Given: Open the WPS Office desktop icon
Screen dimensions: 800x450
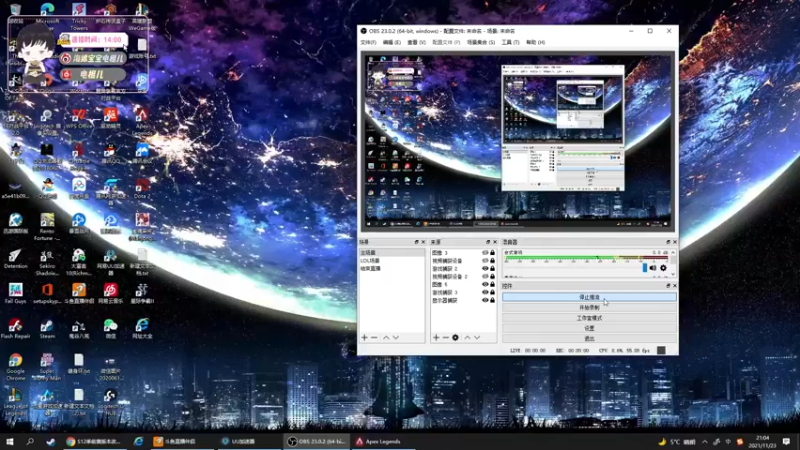Looking at the screenshot, I should click(x=79, y=119).
